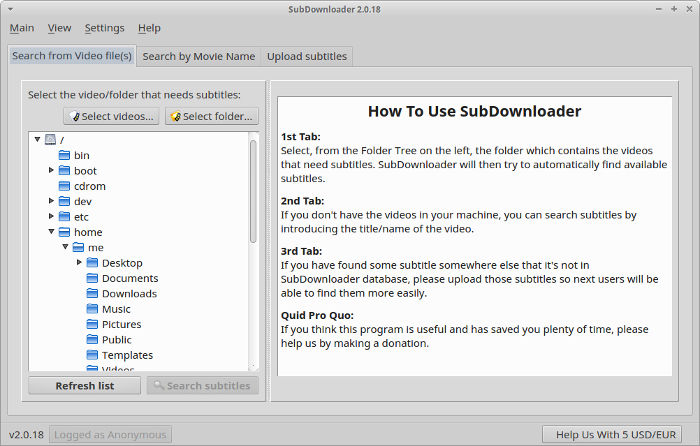Select the Downloads folder name
This screenshot has height=446, width=700.
(x=129, y=294)
